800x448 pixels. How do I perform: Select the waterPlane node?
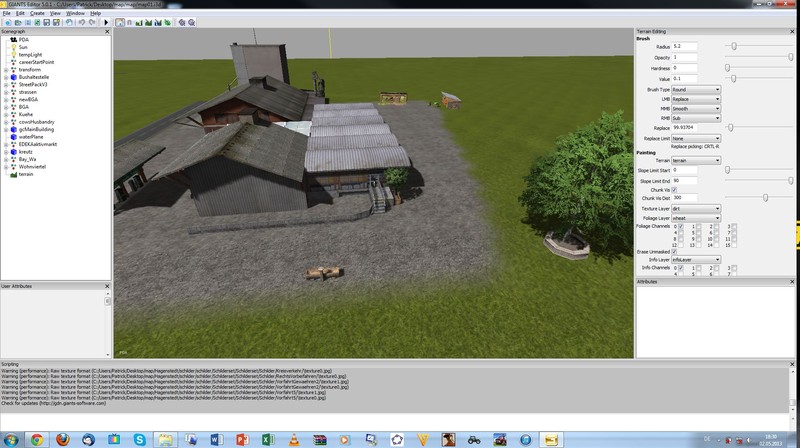click(x=31, y=137)
